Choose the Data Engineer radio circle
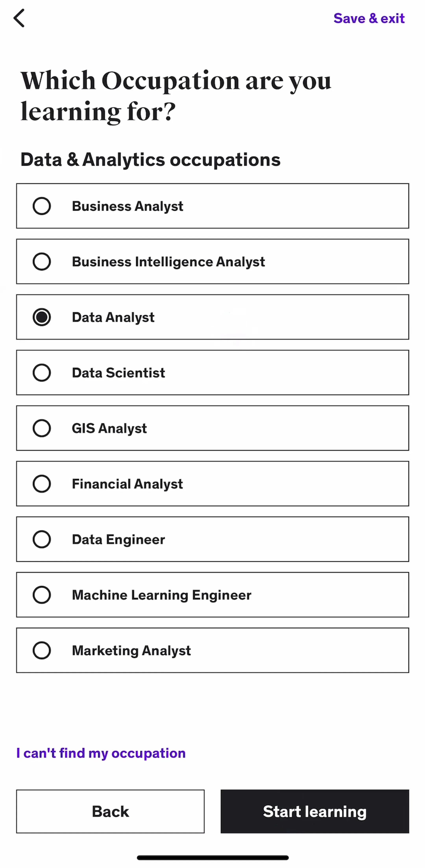 click(42, 539)
